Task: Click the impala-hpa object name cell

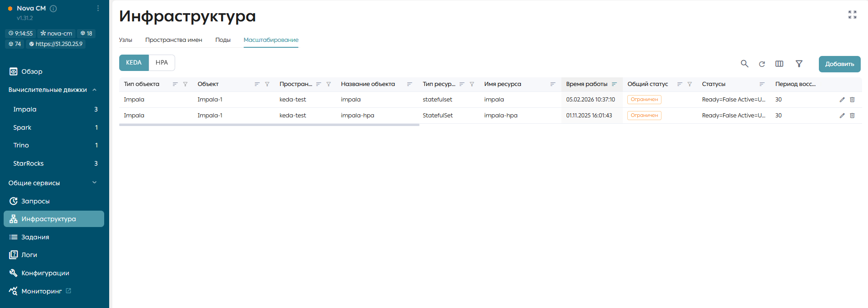Action: coord(358,116)
